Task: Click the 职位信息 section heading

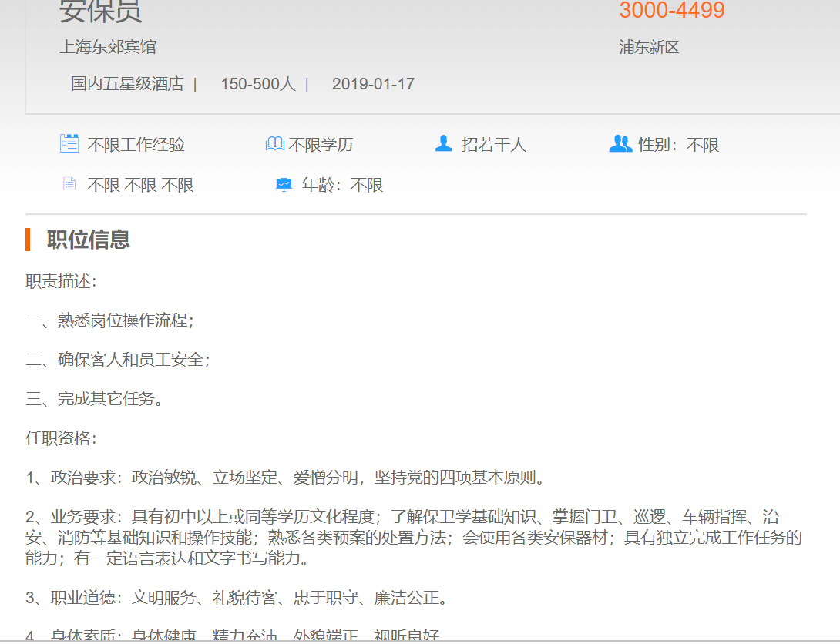Action: pos(88,240)
